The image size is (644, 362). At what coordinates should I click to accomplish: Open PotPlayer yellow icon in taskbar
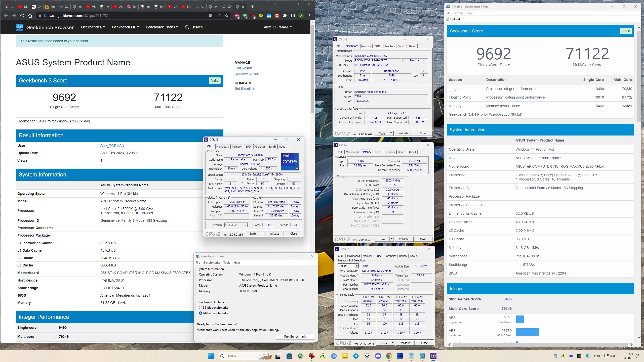pyautogui.click(x=345, y=356)
